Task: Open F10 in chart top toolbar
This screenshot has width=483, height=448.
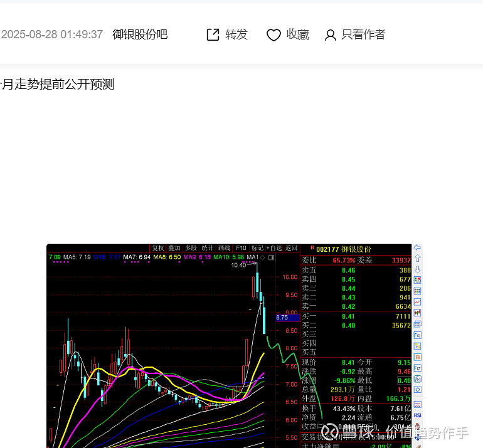Action: pyautogui.click(x=241, y=248)
